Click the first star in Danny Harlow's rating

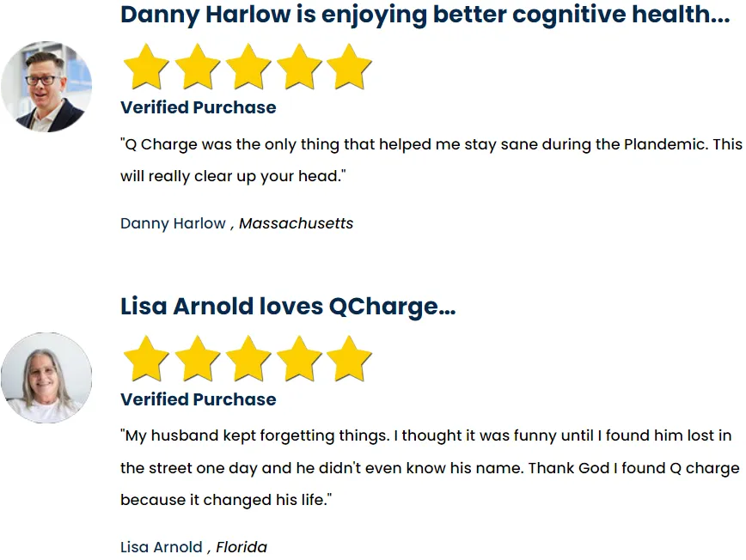click(x=146, y=67)
